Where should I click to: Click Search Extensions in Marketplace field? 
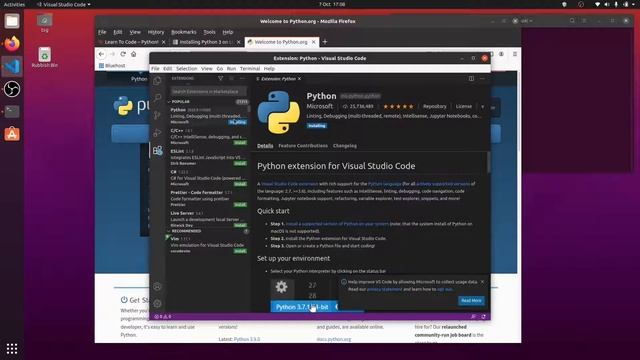click(208, 91)
